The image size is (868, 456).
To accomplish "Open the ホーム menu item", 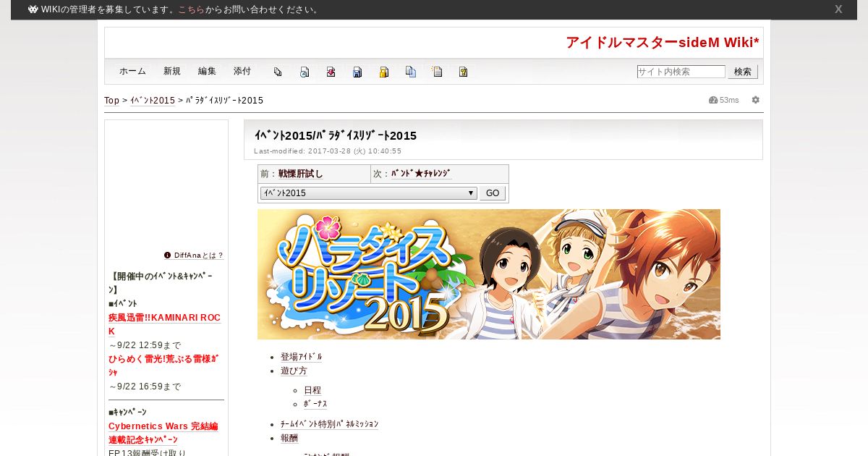I will click(x=132, y=71).
